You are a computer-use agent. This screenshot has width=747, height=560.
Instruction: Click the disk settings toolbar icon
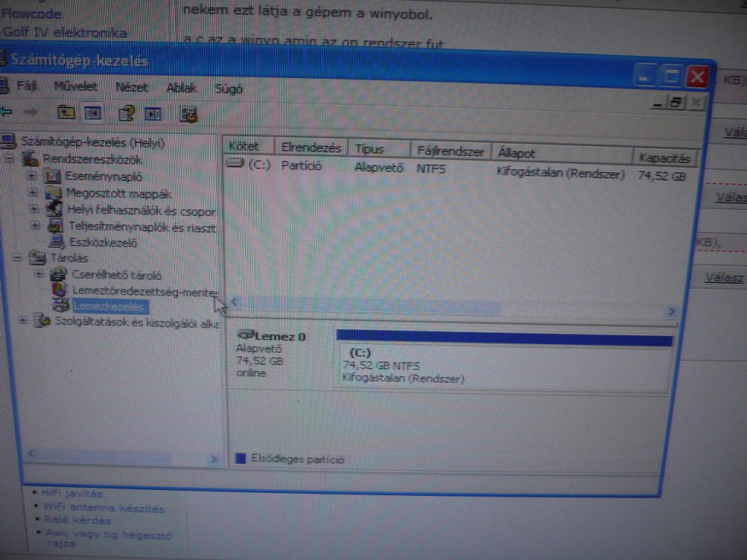coord(189,114)
